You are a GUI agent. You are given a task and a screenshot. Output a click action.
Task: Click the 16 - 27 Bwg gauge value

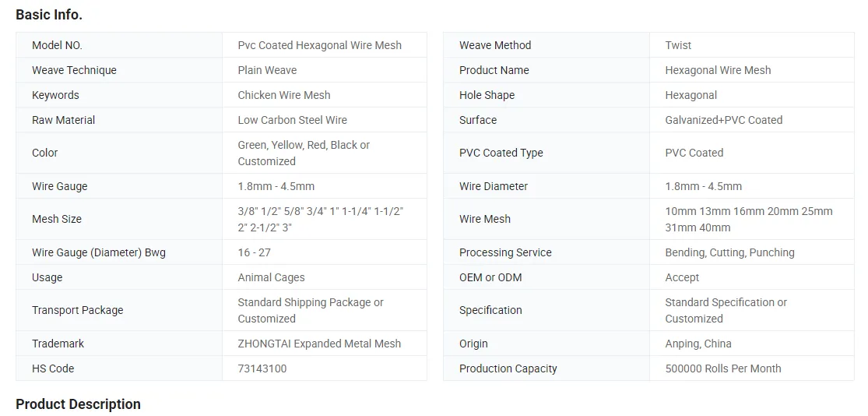254,252
